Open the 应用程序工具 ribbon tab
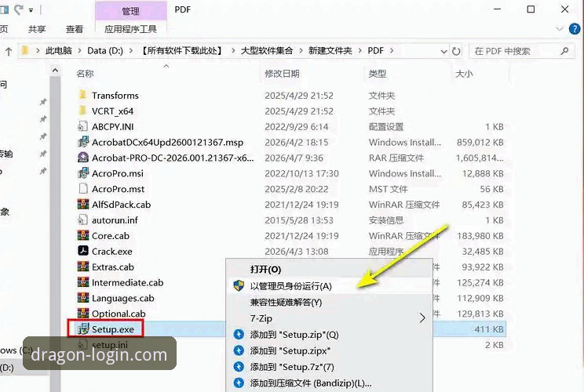This screenshot has width=584, height=392. click(131, 29)
